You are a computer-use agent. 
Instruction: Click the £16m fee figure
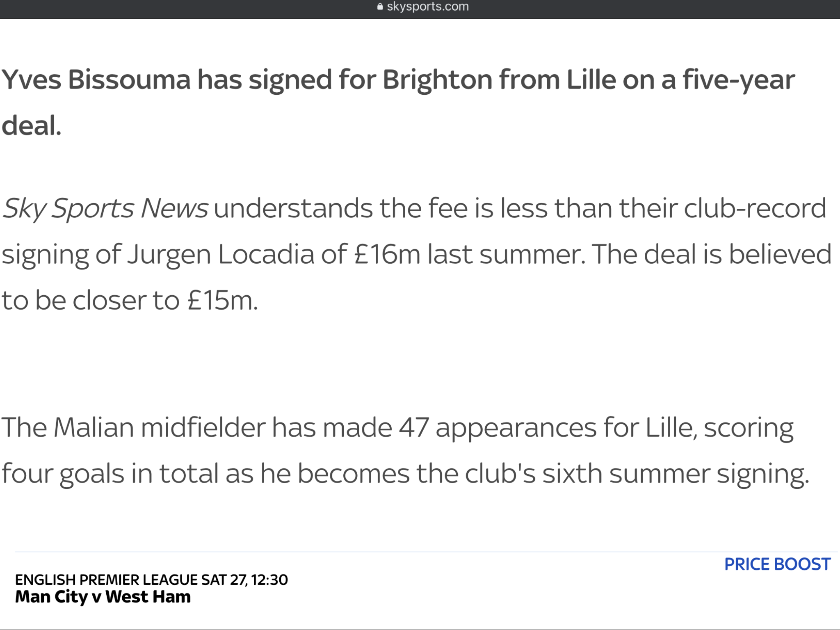[387, 254]
